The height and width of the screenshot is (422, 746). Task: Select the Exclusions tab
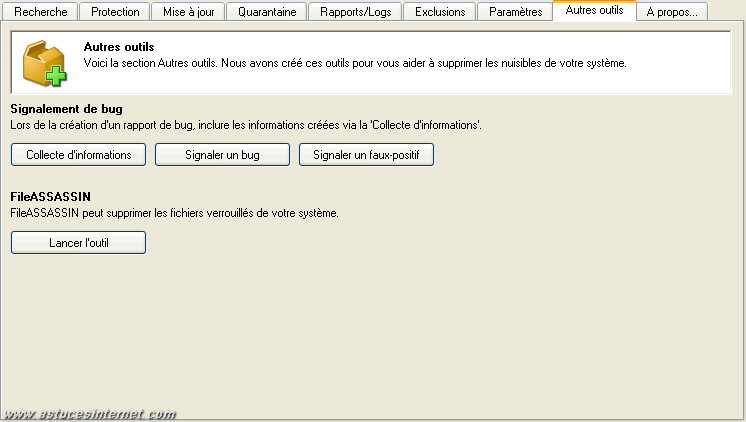pos(440,11)
